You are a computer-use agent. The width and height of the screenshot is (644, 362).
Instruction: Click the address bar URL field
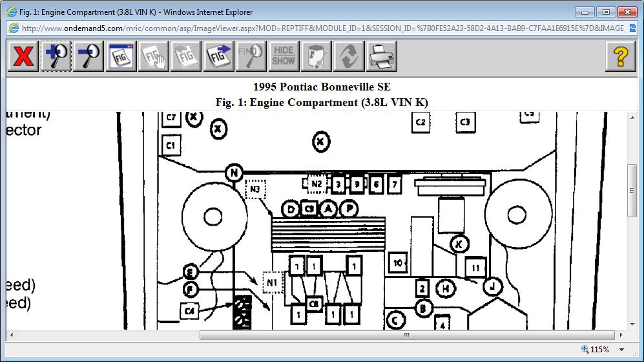[x=322, y=28]
